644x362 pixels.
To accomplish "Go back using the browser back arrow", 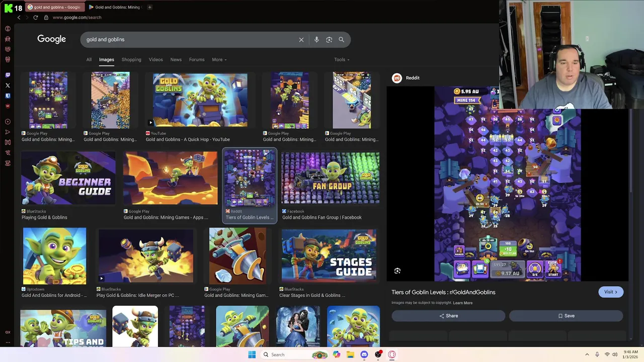I will pyautogui.click(x=19, y=17).
